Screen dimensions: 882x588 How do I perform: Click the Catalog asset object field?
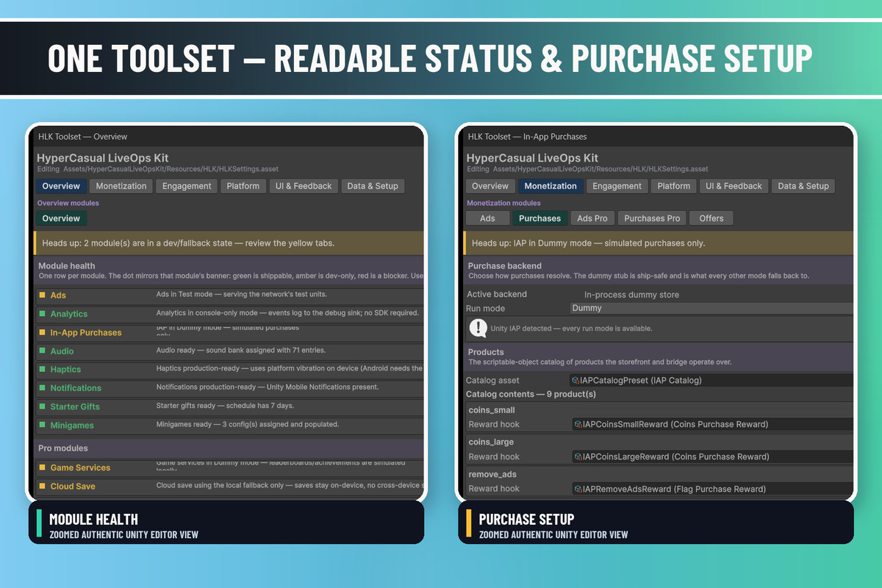click(x=711, y=381)
